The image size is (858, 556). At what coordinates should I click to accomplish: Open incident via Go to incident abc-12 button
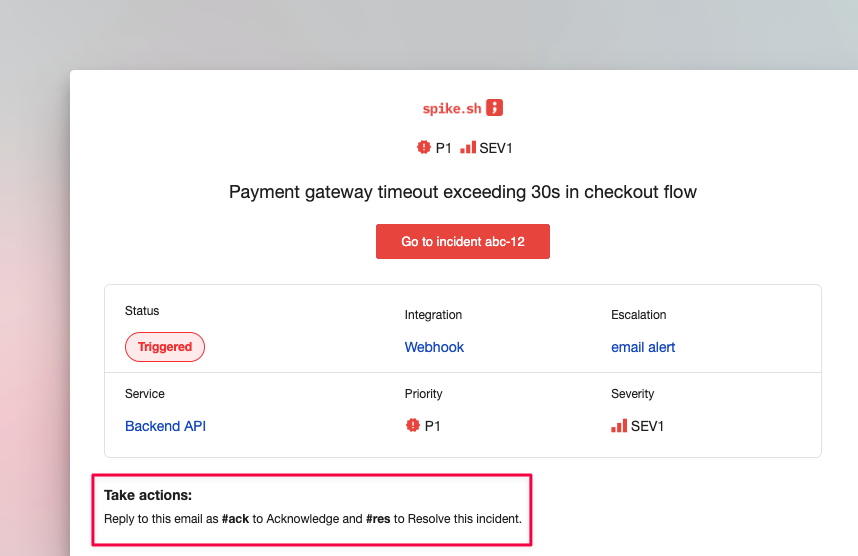(x=463, y=241)
